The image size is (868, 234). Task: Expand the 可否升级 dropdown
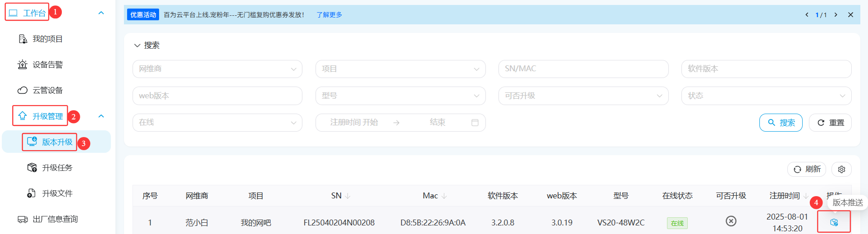pos(583,96)
